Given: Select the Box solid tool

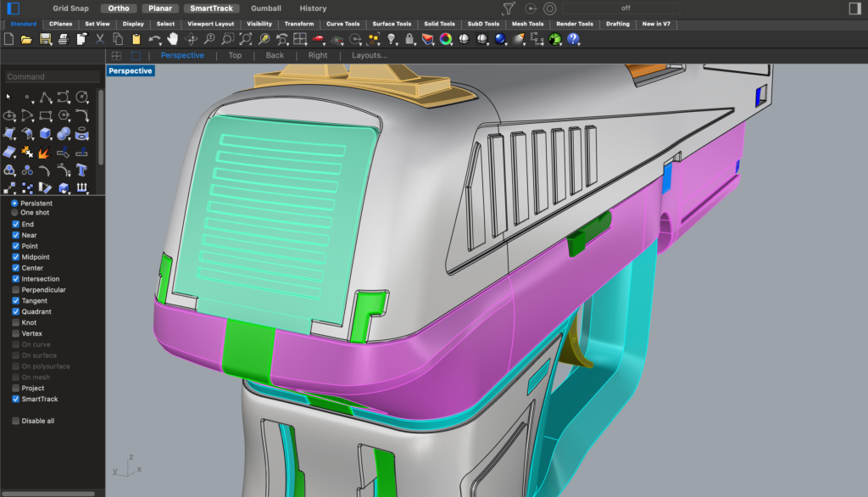Looking at the screenshot, I should click(45, 134).
